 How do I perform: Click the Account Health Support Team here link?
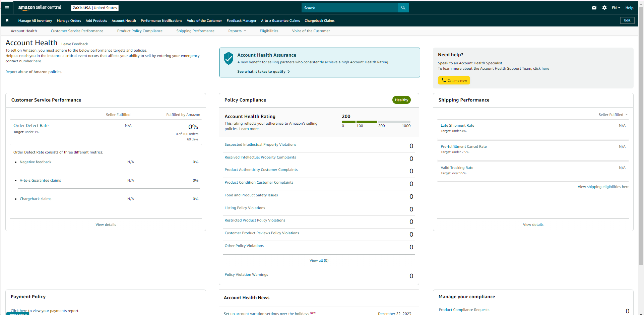pyautogui.click(x=545, y=68)
